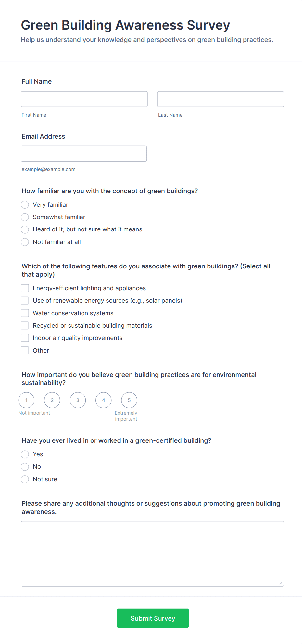Click the First Name input field

(x=84, y=99)
